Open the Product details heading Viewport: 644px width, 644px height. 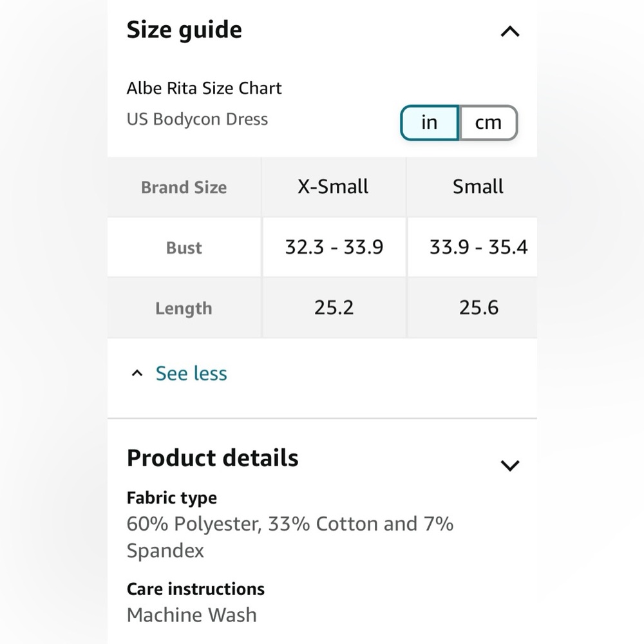[x=213, y=457]
